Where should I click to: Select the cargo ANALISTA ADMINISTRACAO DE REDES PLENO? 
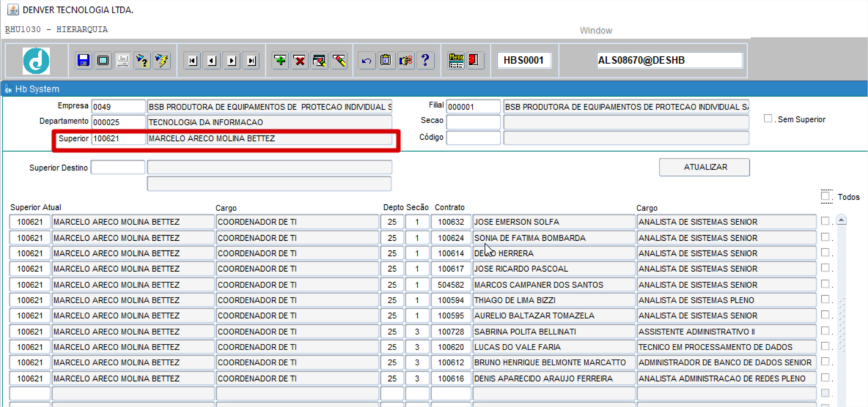726,378
